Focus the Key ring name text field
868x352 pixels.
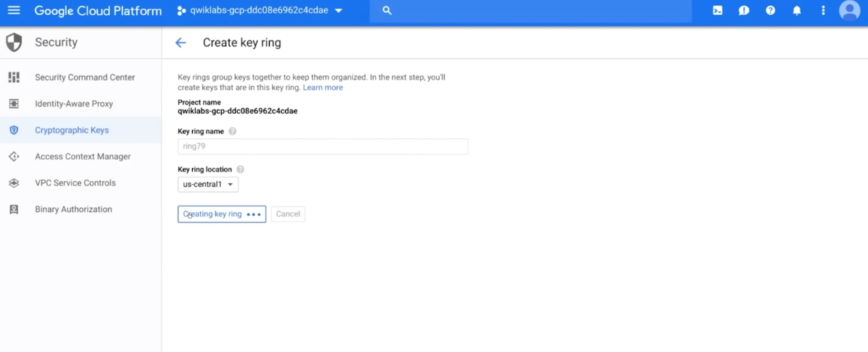click(323, 146)
